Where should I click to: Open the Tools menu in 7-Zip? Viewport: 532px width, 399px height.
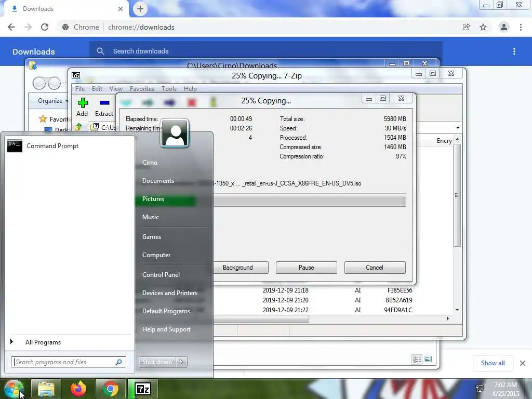(169, 89)
